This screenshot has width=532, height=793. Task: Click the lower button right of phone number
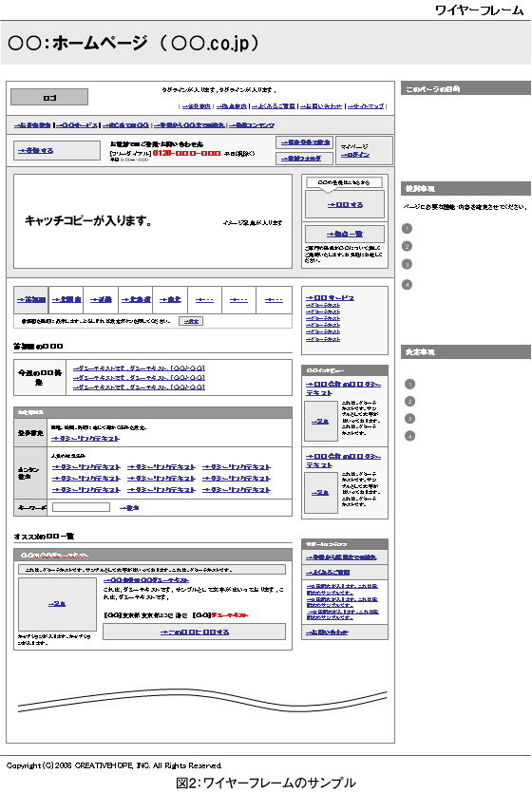pos(304,159)
